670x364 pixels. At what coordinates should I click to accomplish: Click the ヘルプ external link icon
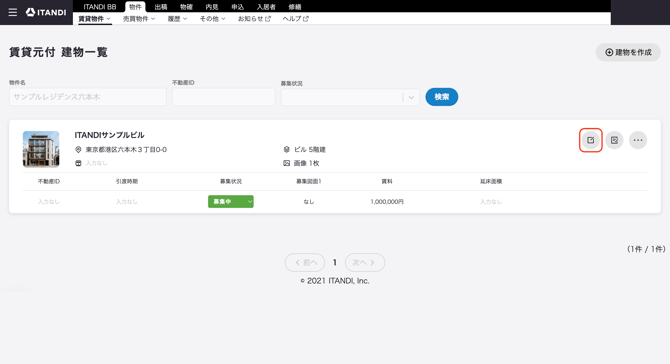(306, 19)
